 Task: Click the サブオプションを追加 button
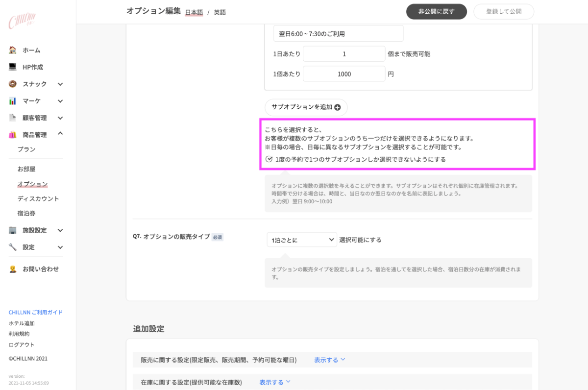coord(306,107)
